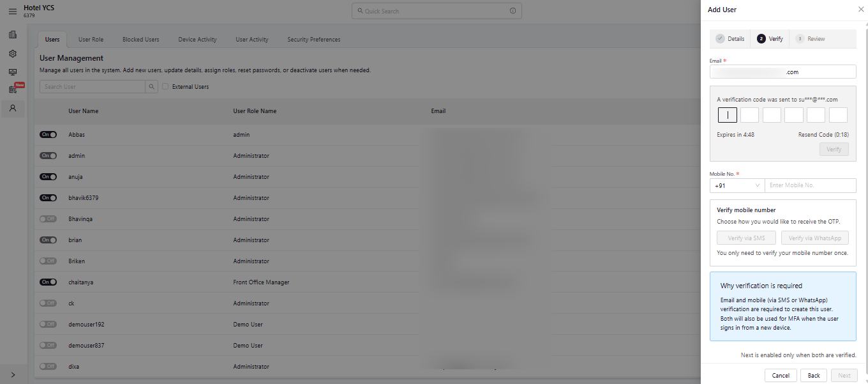Turn on the Bhavinqa user switch
Screen dimensions: 868x384
(x=48, y=219)
